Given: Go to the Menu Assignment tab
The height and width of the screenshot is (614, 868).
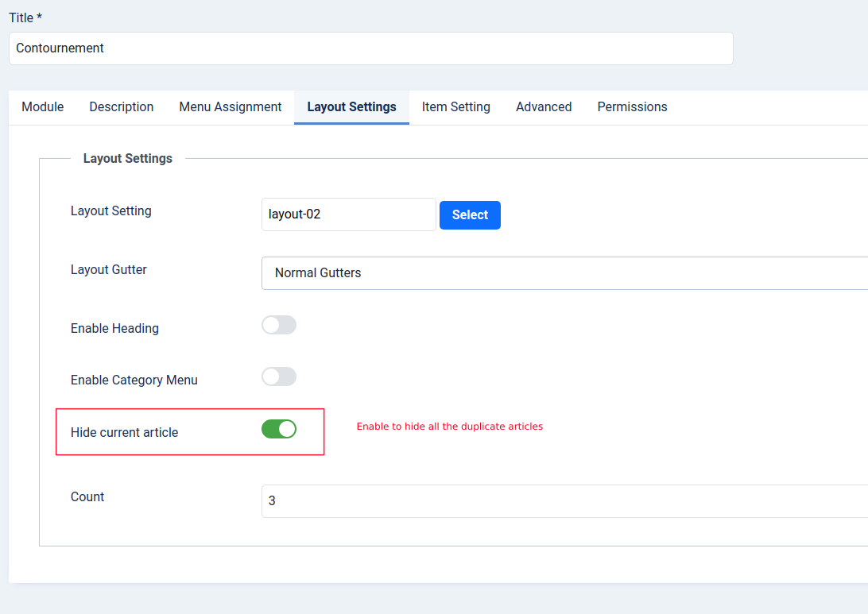Looking at the screenshot, I should (231, 107).
